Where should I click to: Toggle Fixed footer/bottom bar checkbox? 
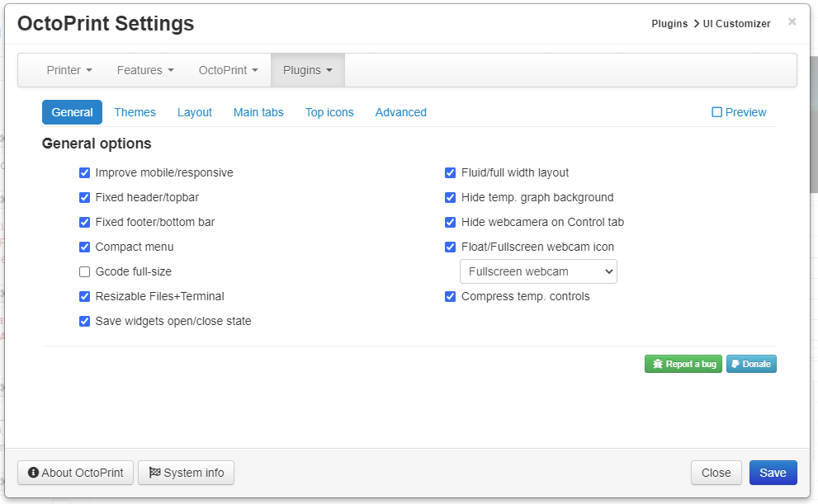84,222
